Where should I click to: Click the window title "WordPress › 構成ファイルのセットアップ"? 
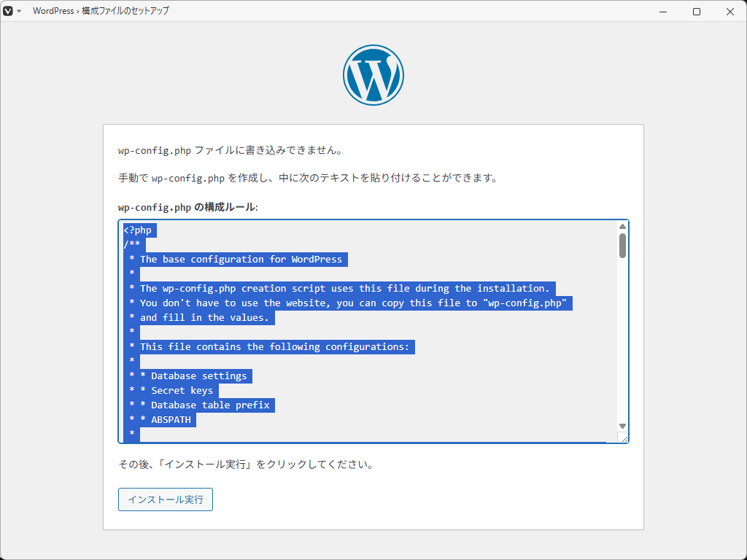101,11
